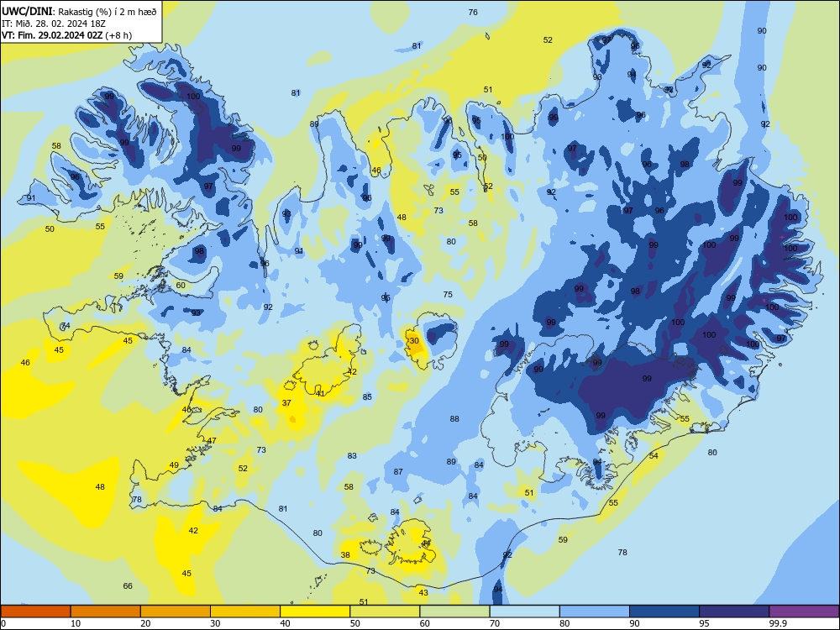Pick the 60–70 pale green legend swatch
Image resolution: width=840 pixels, height=630 pixels.
click(x=454, y=612)
